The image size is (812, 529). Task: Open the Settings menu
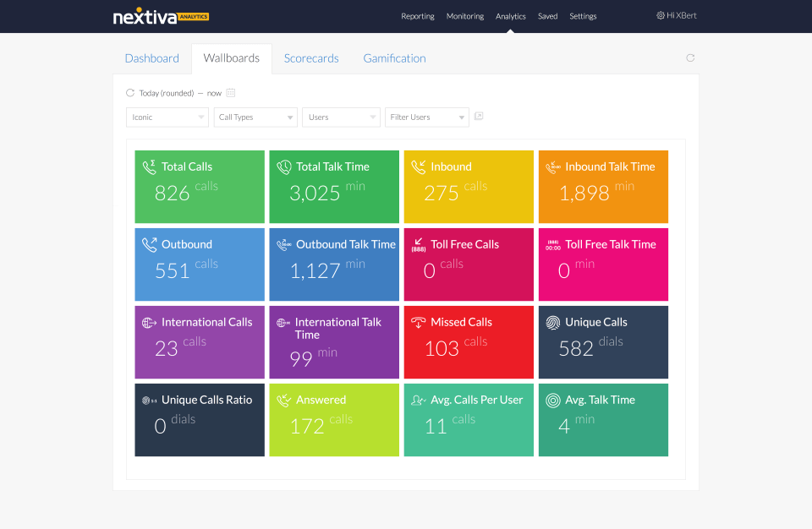583,16
